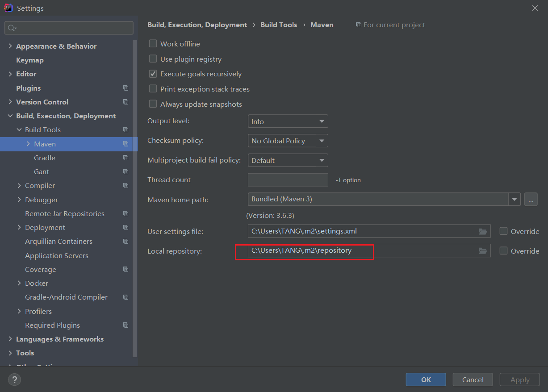548x392 pixels.
Task: Click folder browse icon for Local repository
Action: click(x=483, y=251)
